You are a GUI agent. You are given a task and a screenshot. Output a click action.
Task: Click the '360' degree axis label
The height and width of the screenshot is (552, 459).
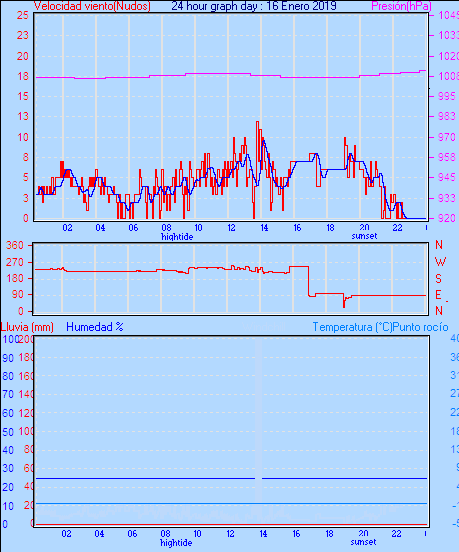coord(15,245)
